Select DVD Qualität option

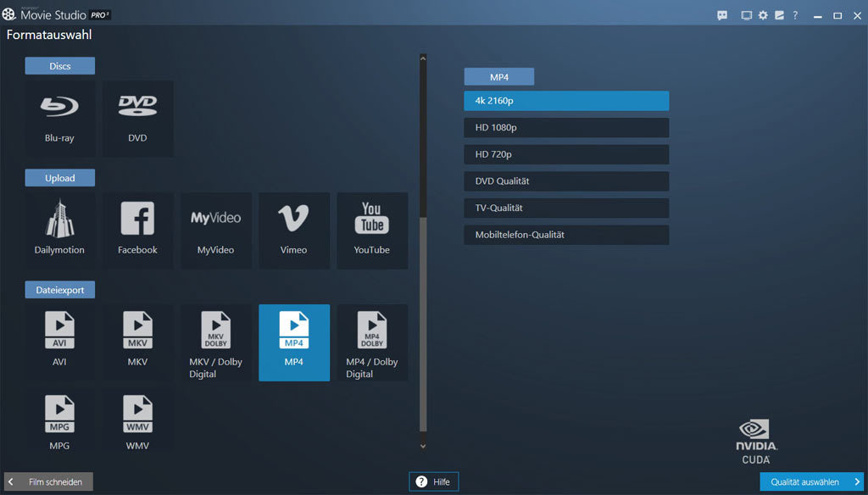tap(566, 181)
